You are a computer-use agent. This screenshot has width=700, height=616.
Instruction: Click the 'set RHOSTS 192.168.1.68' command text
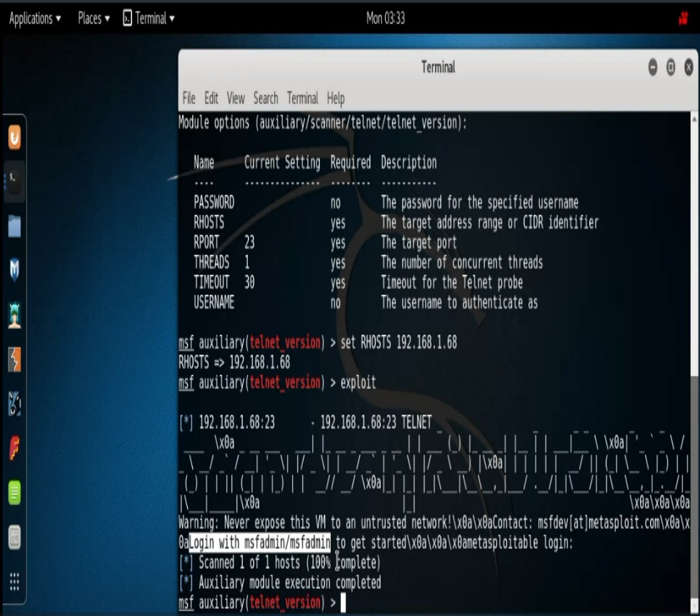tap(399, 342)
